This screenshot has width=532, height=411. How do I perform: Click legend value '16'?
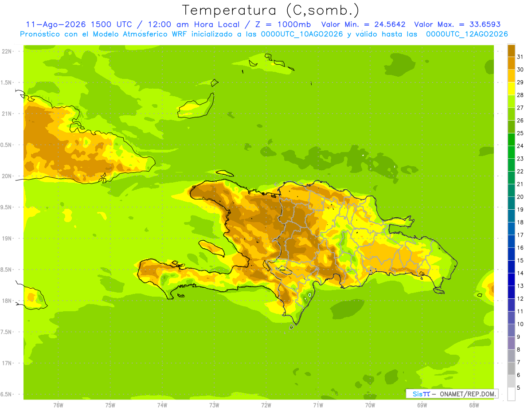[520, 248]
